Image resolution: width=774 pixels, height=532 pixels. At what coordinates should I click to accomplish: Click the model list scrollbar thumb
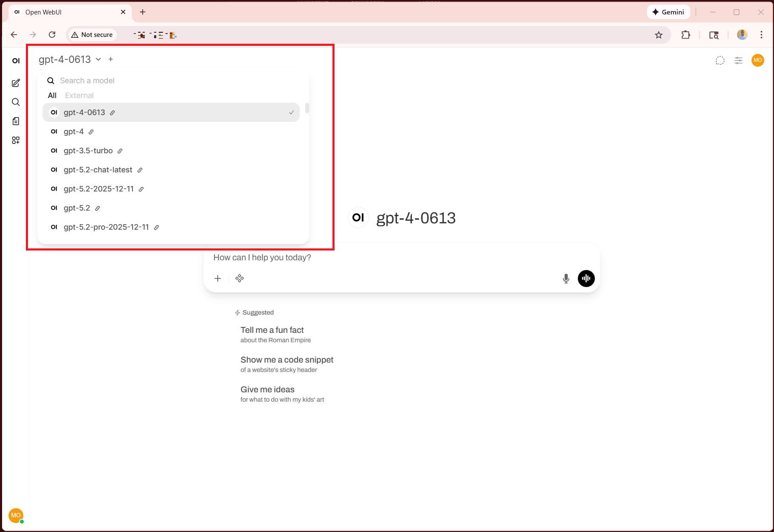pos(307,108)
